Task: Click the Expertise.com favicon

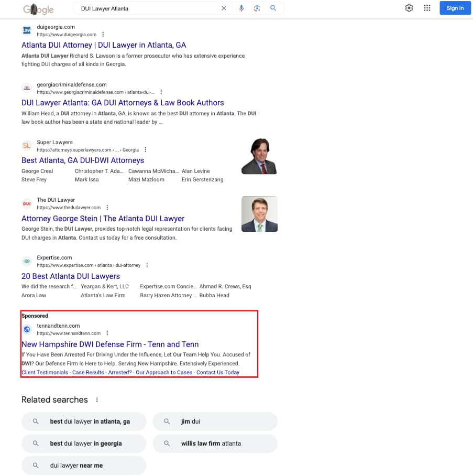Action: (x=27, y=261)
